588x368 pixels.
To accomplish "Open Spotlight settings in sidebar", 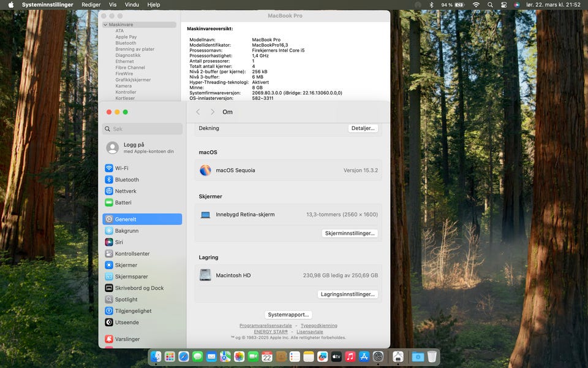I will (x=142, y=299).
